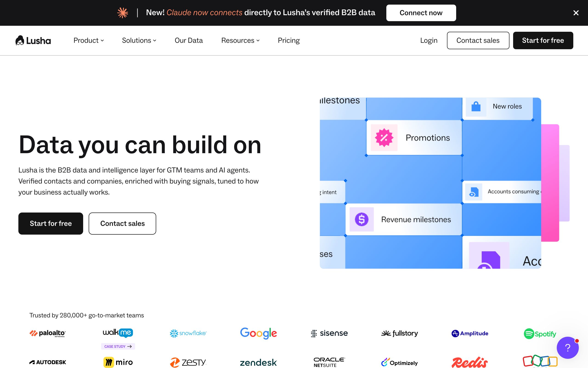Click the WalkMe logo

[x=118, y=333]
